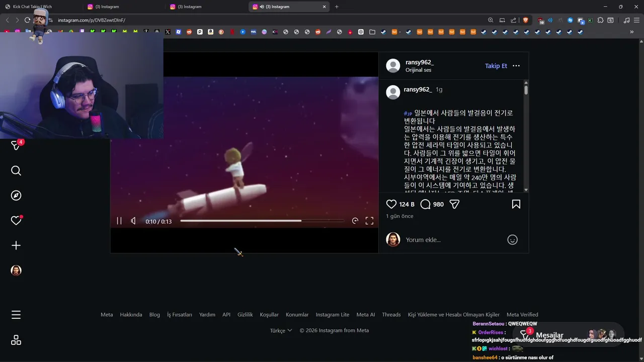Open the Kişi Yükleme ve Hesabı Olmayan Kişiler link
Viewport: 644px width, 362px height.
click(x=453, y=315)
